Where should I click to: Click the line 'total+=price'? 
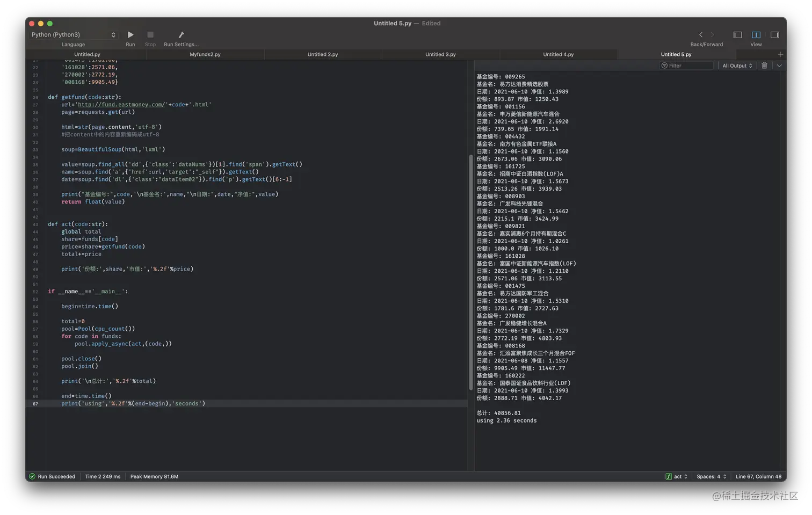click(x=81, y=254)
